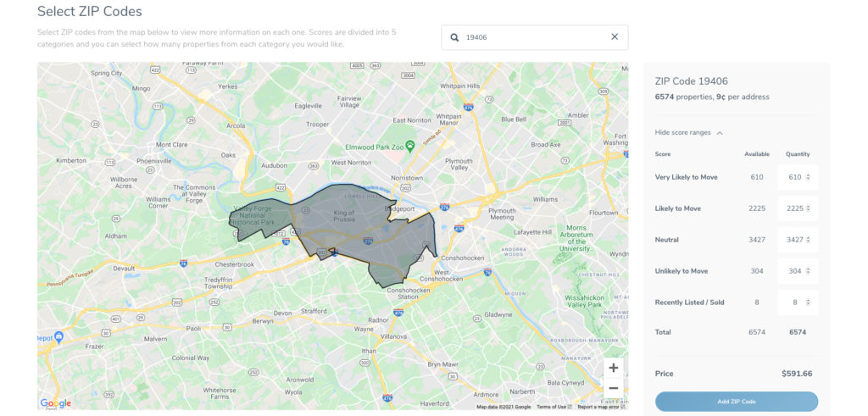Adjust the Unlikely to Move quantity stepper
868x416 pixels.
click(x=808, y=271)
